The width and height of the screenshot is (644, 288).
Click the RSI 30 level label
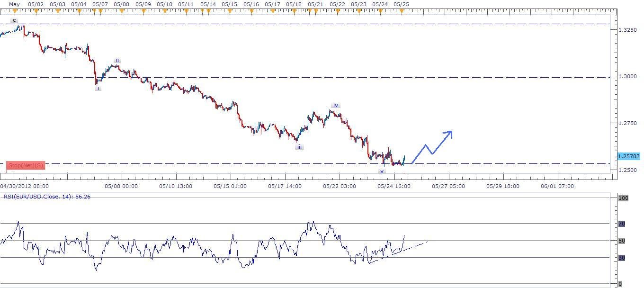pos(621,258)
